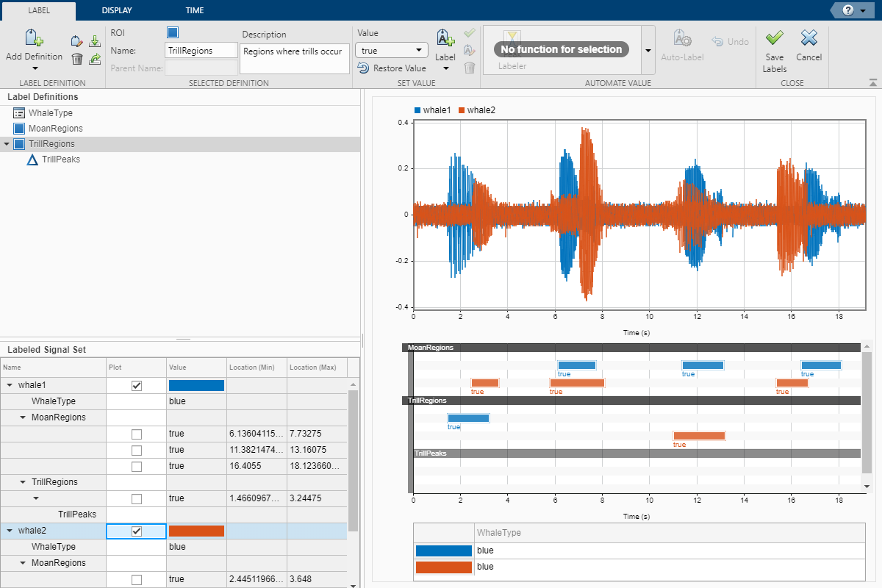Click the Add Definition icon
This screenshot has width=882, height=588.
coord(34,39)
